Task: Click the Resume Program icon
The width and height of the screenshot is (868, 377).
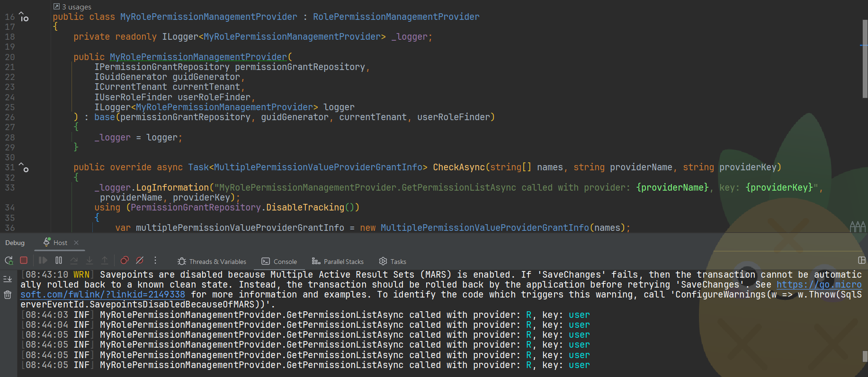Action: [43, 261]
